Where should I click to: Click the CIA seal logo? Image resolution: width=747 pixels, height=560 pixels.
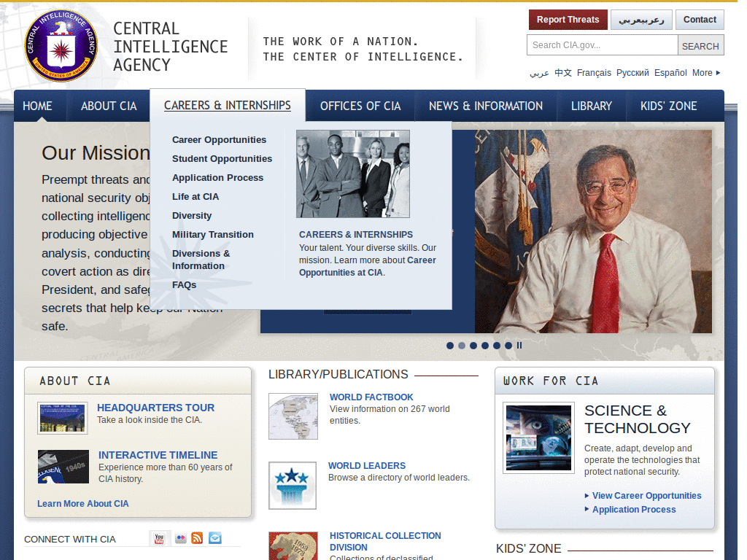pyautogui.click(x=61, y=46)
